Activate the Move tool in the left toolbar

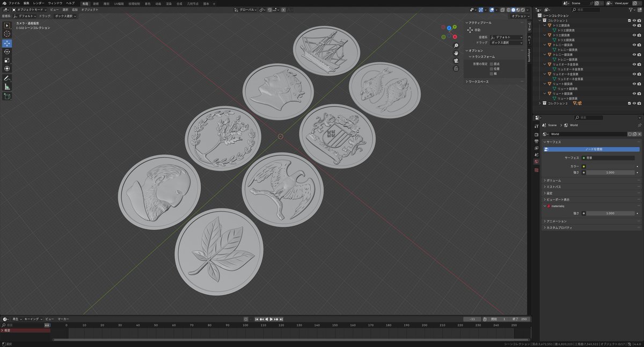(x=8, y=43)
